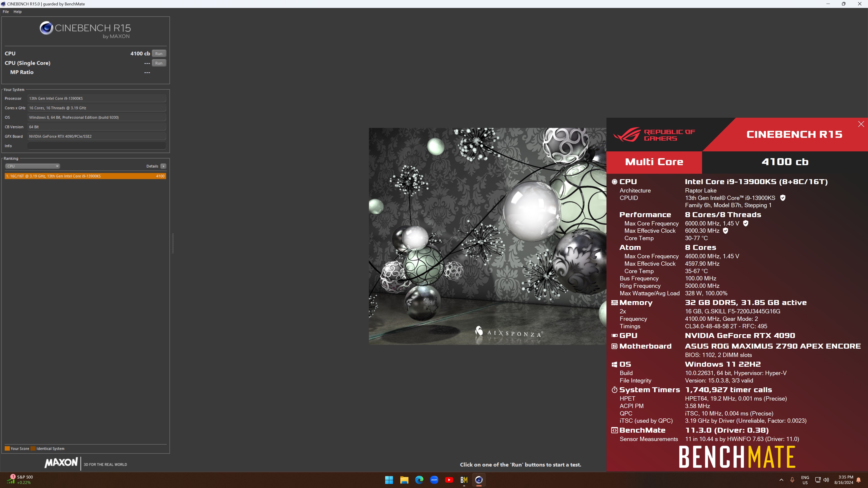Click the ranking Details arrow button

163,166
